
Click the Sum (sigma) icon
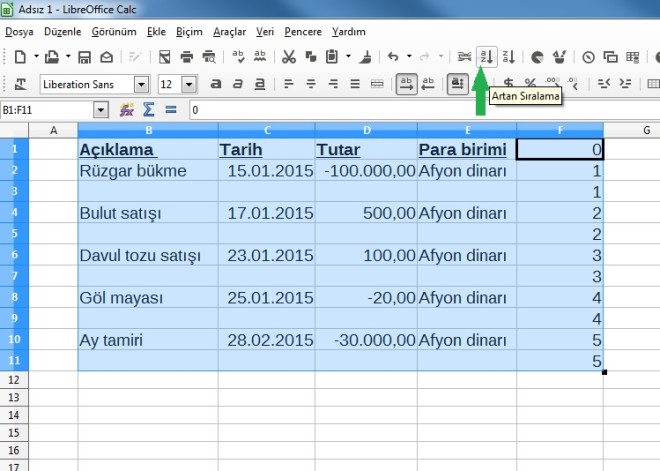click(149, 109)
